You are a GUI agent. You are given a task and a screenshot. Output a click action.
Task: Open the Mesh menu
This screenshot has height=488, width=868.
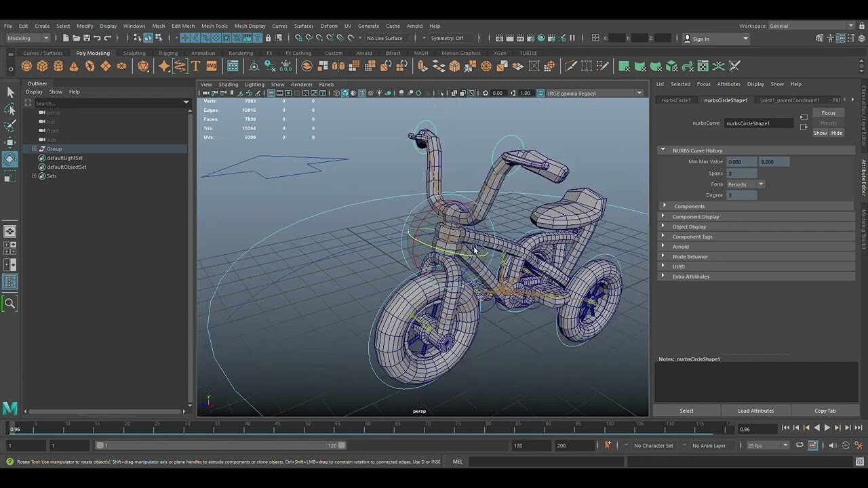pos(158,26)
